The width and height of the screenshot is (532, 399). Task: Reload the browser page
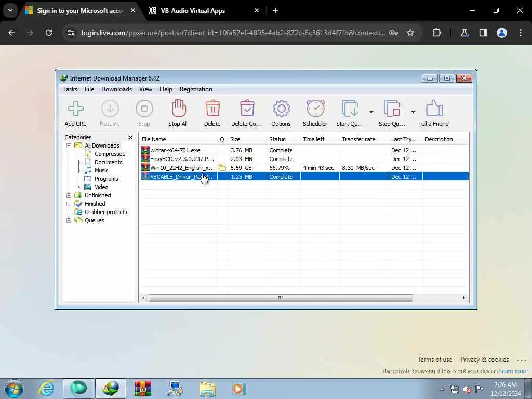49,33
